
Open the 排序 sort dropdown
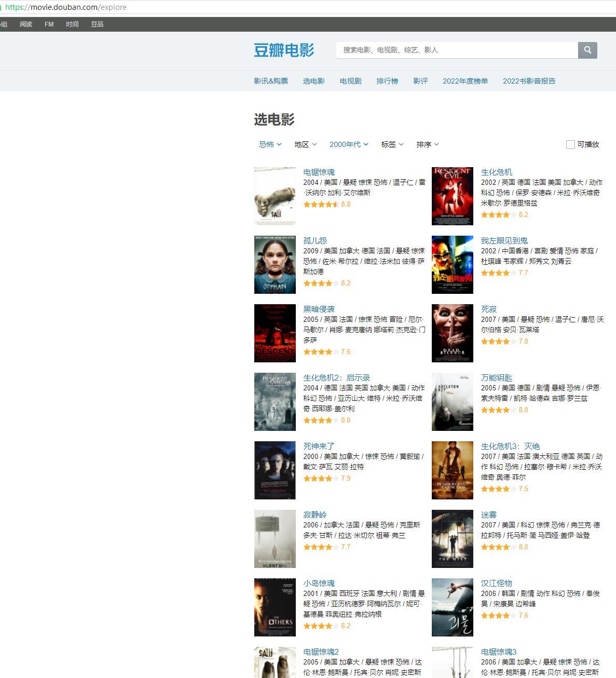pyautogui.click(x=428, y=144)
